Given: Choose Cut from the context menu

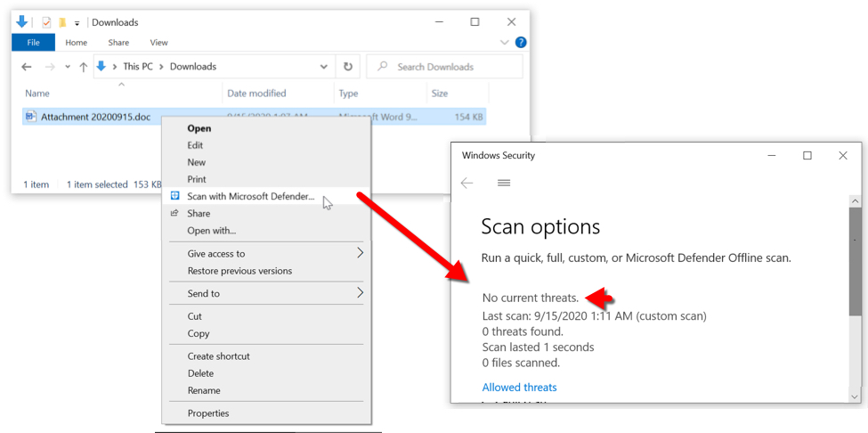Looking at the screenshot, I should 267,316.
